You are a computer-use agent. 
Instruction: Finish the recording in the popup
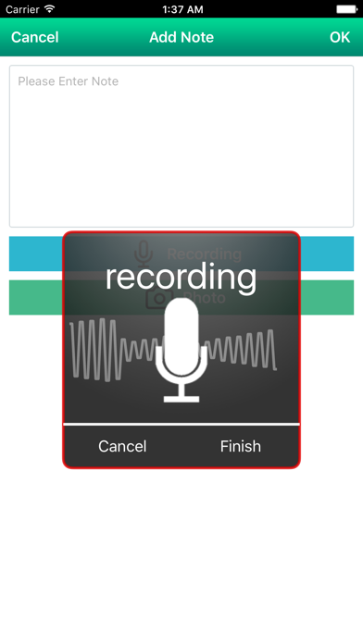point(241,446)
